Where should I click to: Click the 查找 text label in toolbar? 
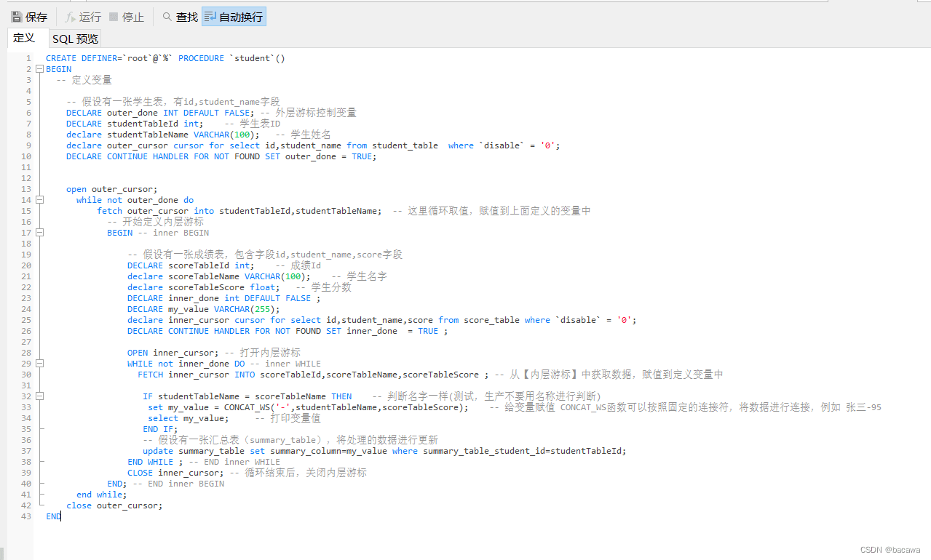click(187, 17)
